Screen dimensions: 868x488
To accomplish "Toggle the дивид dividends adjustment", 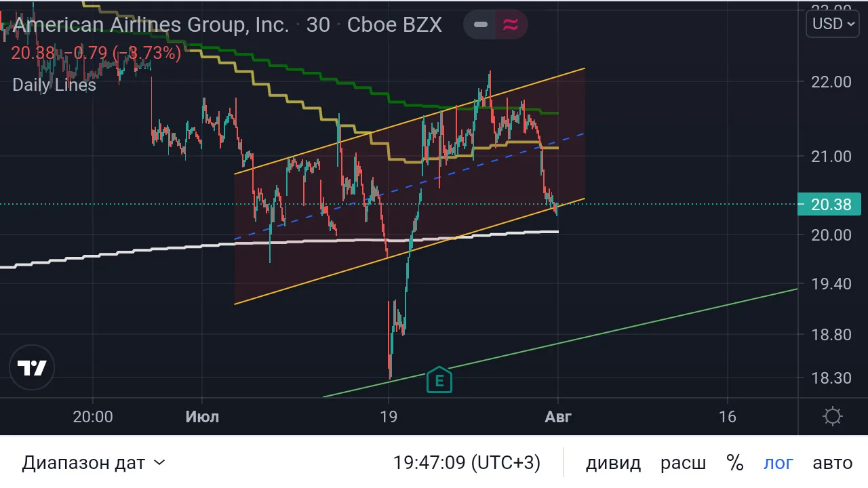I will (613, 463).
